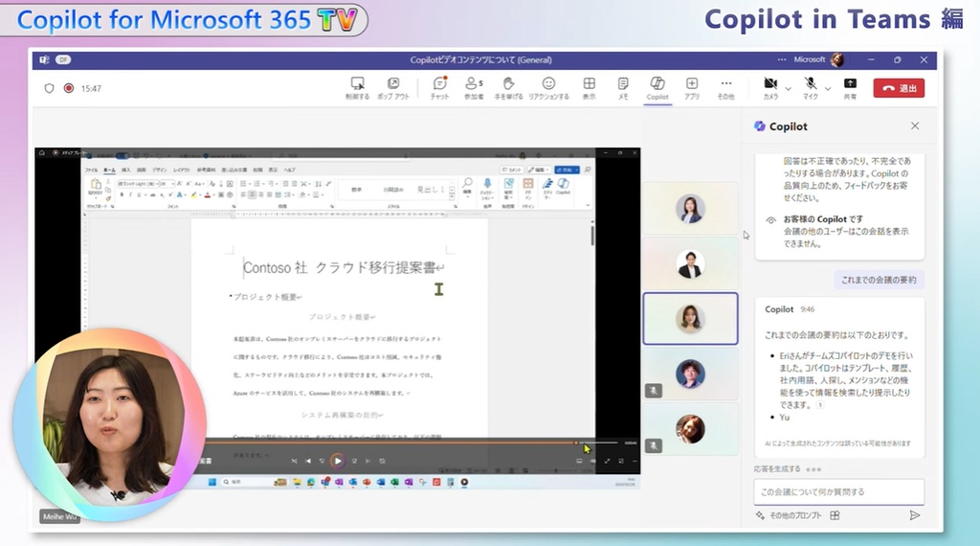The width and height of the screenshot is (980, 546).
Task: Click the recording indicator icon
Action: 69,88
